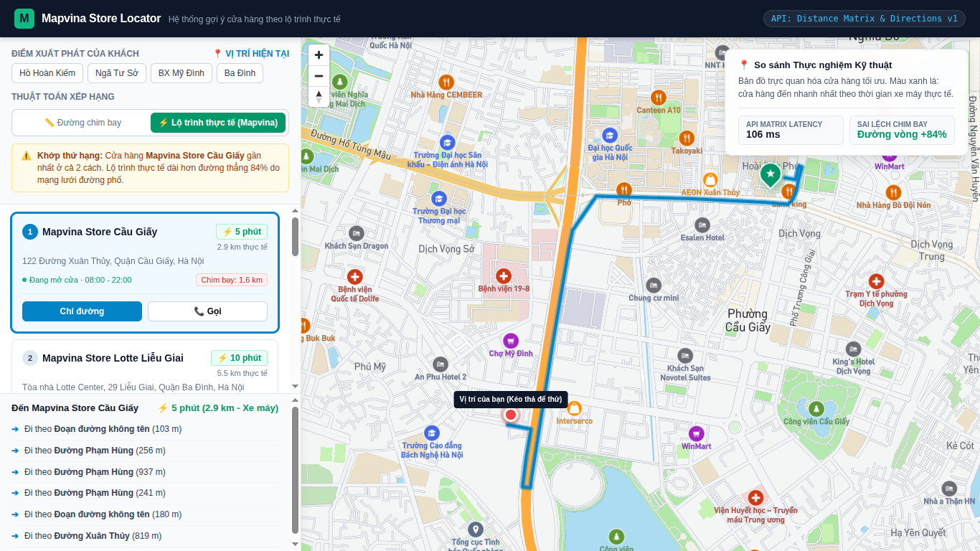
Task: Zoom out on the map
Action: click(319, 76)
